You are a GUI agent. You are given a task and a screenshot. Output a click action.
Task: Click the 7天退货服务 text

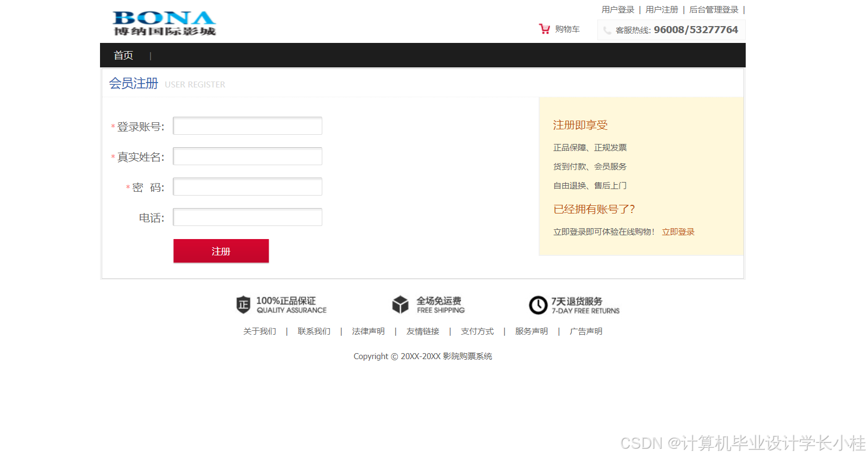[x=577, y=301]
